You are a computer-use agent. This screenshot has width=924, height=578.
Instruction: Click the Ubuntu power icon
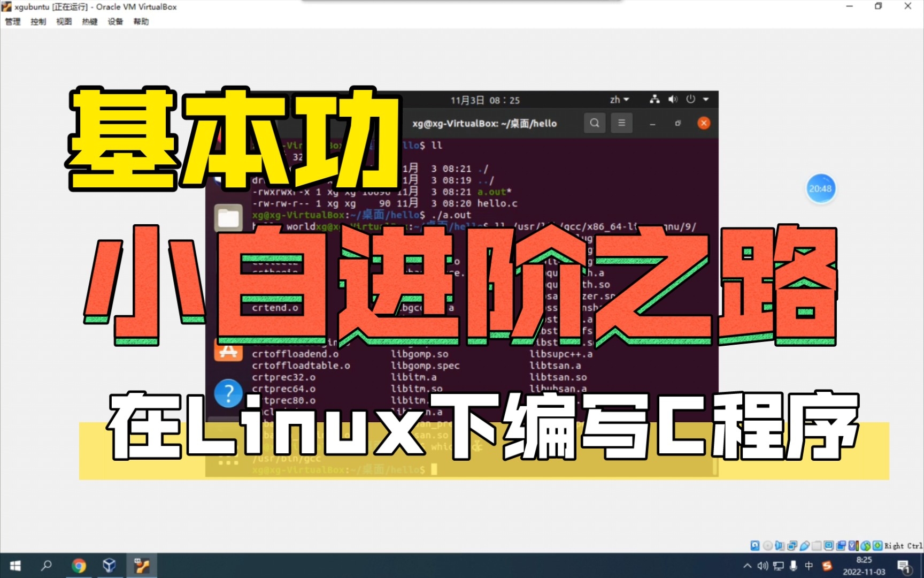[x=690, y=100]
